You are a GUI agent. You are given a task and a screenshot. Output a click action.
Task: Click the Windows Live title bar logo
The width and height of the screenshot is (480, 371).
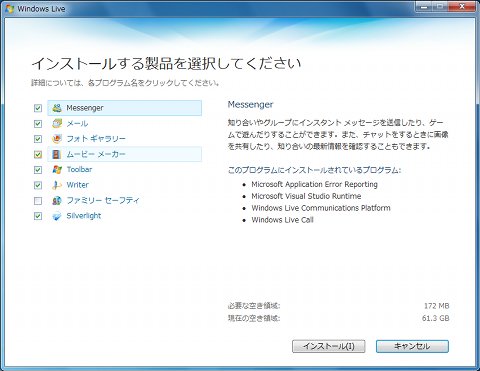coord(10,8)
